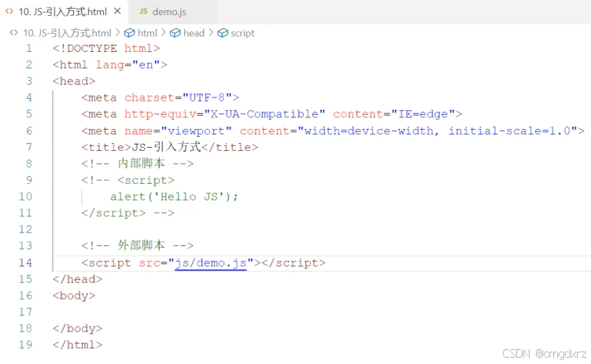Viewport: 591px width, 364px height.
Task: Click the lang="en" attribute on line 2
Action: pos(127,64)
